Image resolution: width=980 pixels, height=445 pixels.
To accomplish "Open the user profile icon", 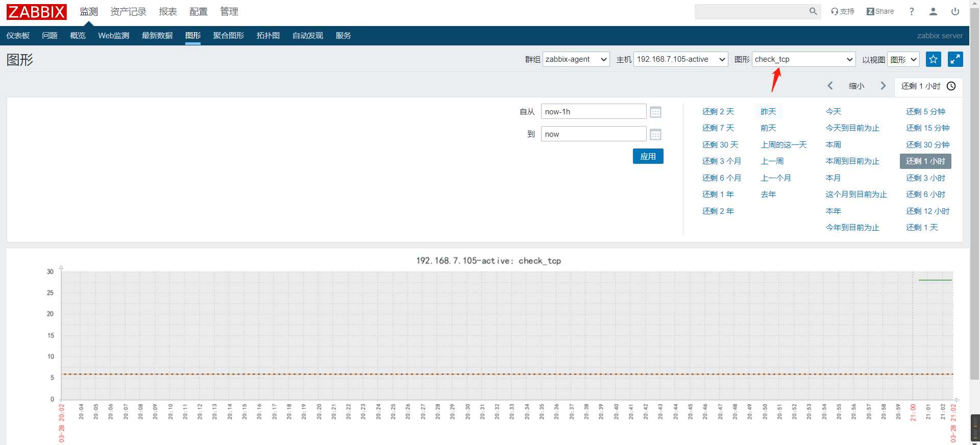I will [933, 11].
